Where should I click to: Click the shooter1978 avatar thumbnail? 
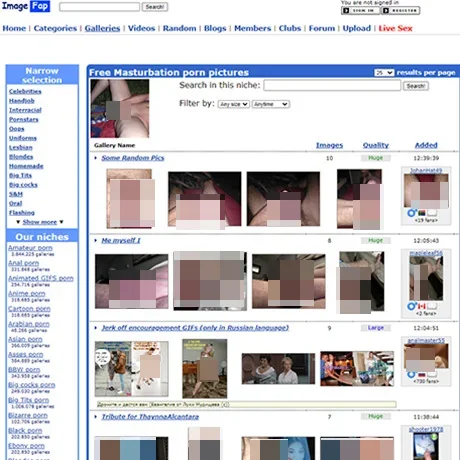click(426, 447)
